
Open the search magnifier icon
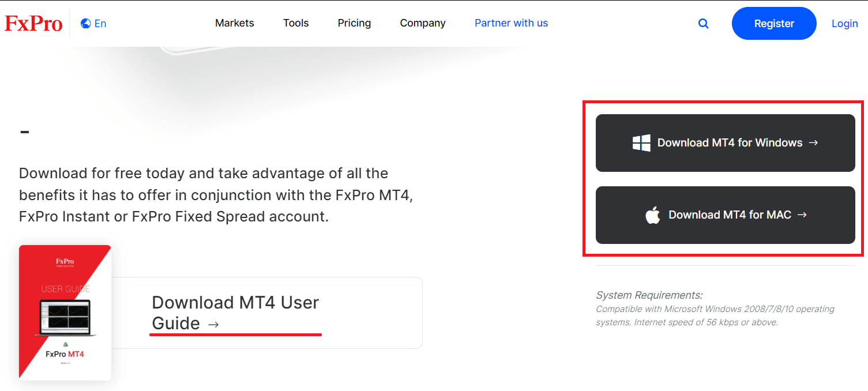(x=703, y=23)
